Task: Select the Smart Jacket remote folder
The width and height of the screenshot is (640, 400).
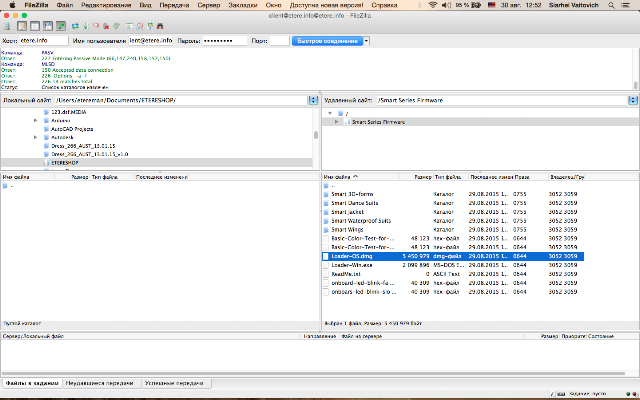Action: [347, 212]
